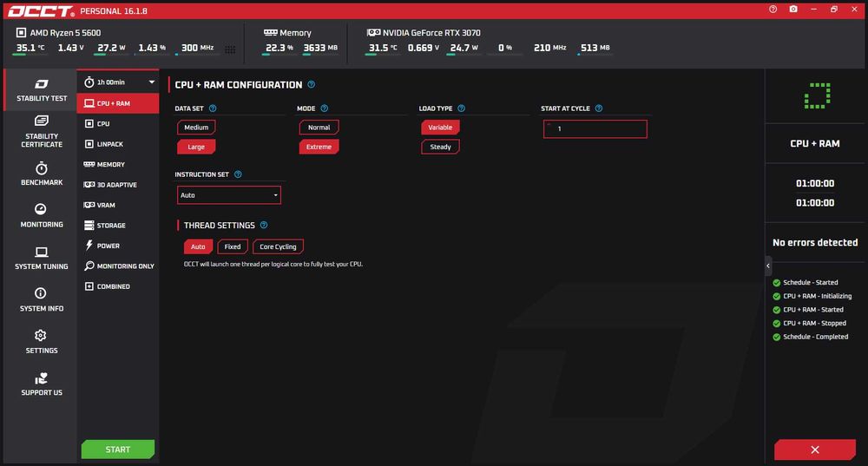Click the grid icon beside CPU stats

tap(230, 49)
